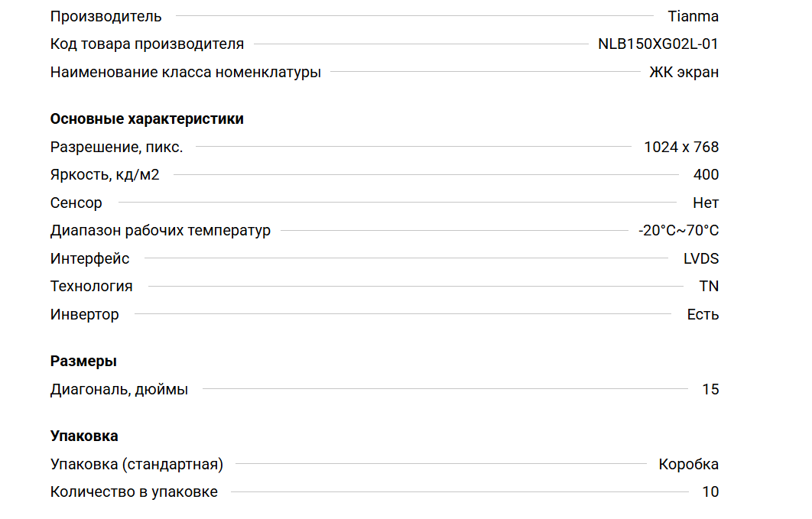The image size is (812, 519).
Task: Click the brightness value 400
Action: [x=706, y=175]
